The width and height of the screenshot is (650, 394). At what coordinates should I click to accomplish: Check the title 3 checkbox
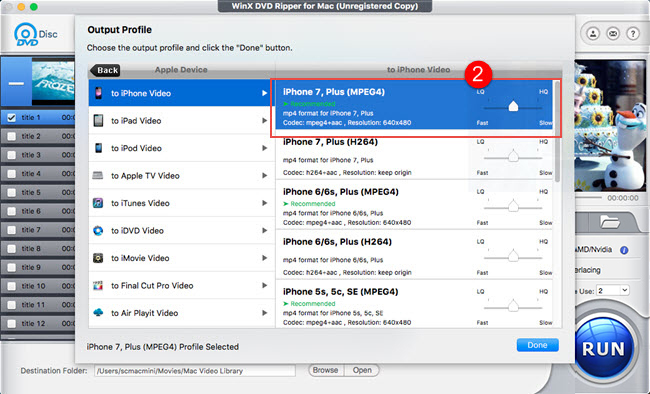(12, 155)
